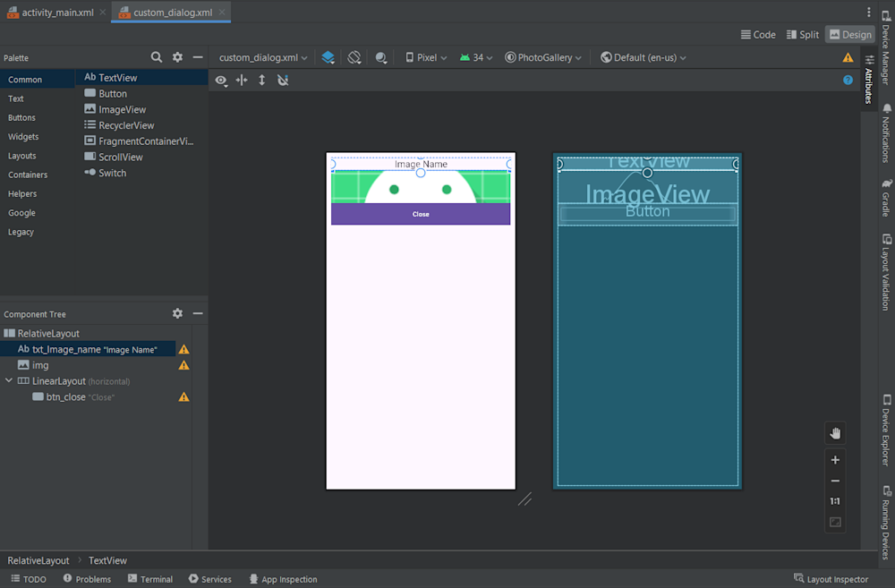
Task: Open the help question mark icon
Action: 848,80
